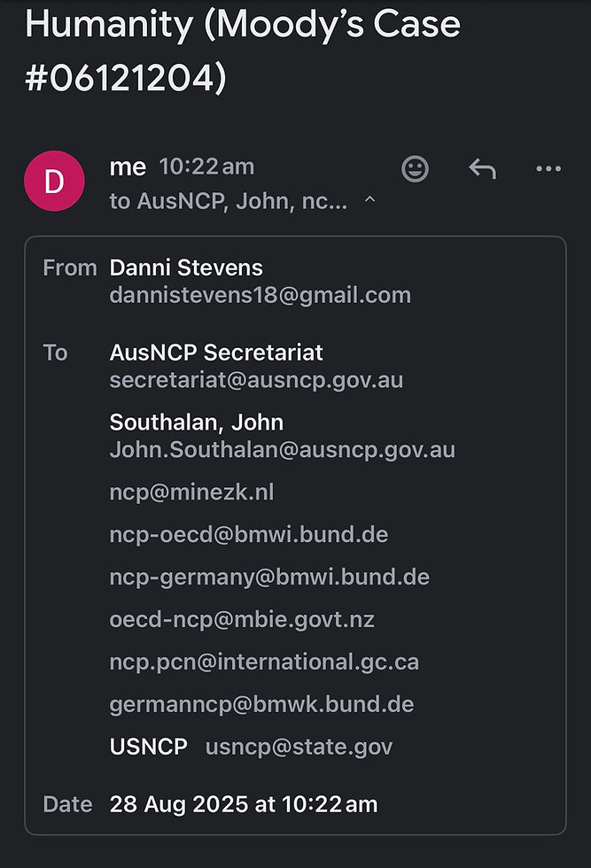Image resolution: width=591 pixels, height=868 pixels.
Task: Click the collapsed recipients summary line
Action: click(x=228, y=201)
